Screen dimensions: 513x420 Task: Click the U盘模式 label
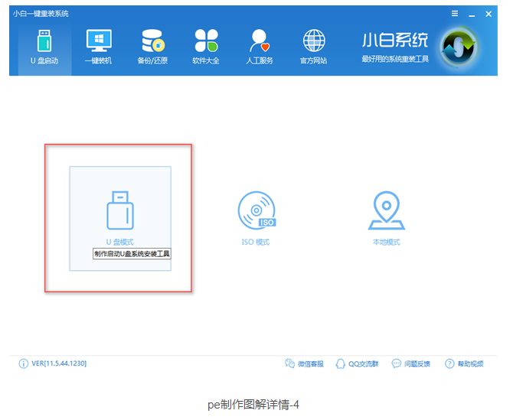120,243
